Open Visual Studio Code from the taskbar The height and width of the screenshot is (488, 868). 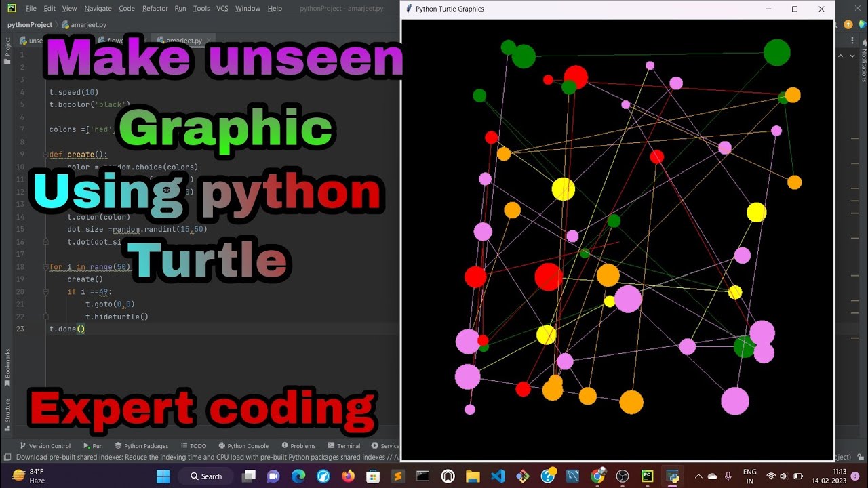pyautogui.click(x=498, y=476)
